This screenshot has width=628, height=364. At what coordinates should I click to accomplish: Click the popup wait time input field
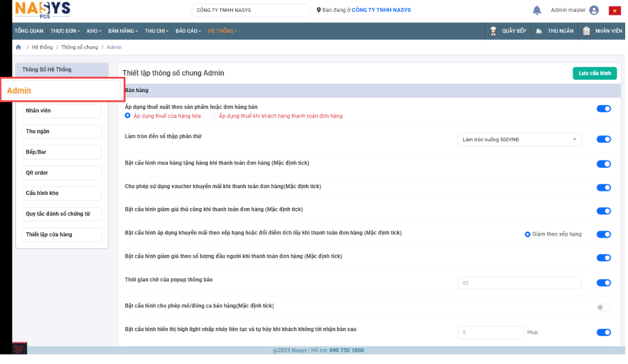[x=519, y=283]
